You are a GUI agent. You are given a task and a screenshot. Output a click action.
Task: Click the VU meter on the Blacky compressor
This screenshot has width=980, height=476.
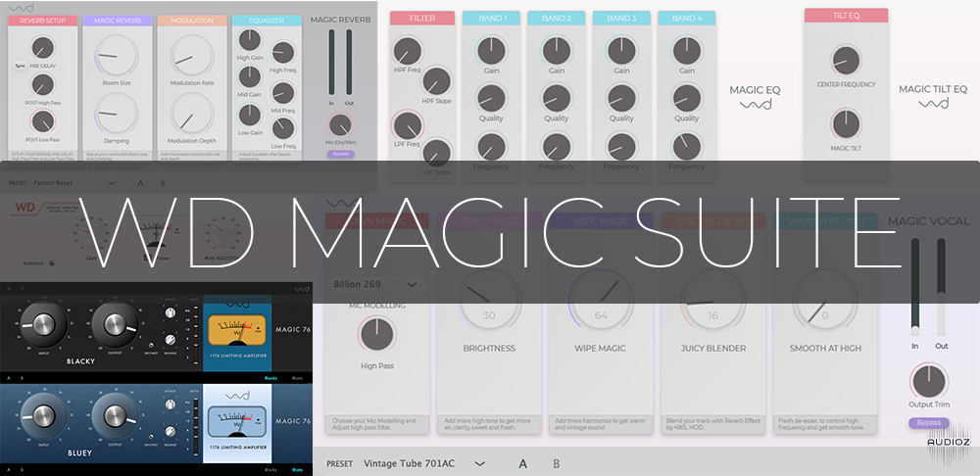(x=237, y=332)
